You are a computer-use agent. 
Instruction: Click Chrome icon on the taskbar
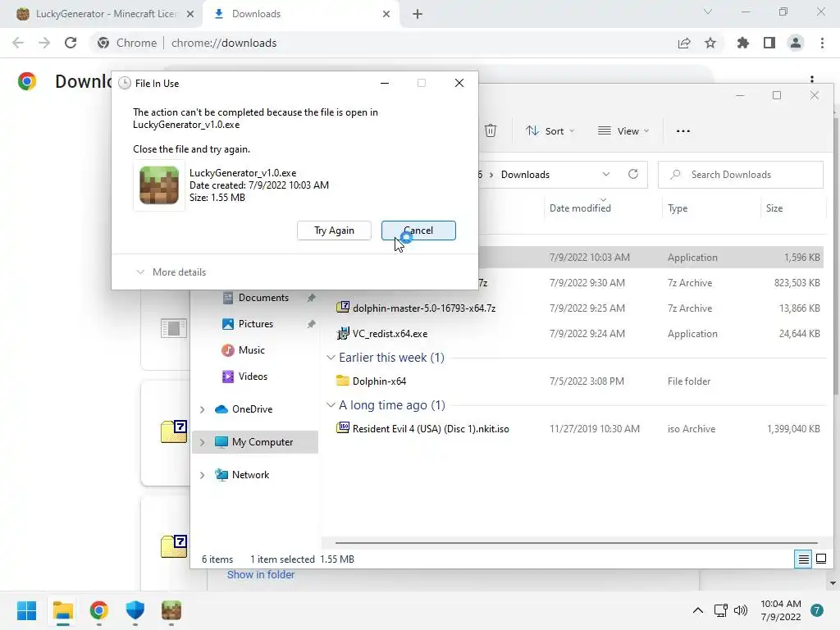click(98, 610)
